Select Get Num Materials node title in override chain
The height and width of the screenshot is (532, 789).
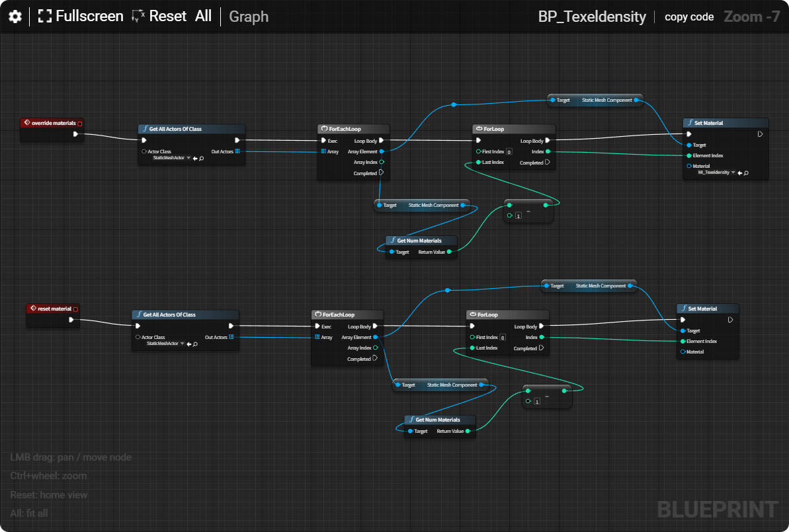pos(419,241)
